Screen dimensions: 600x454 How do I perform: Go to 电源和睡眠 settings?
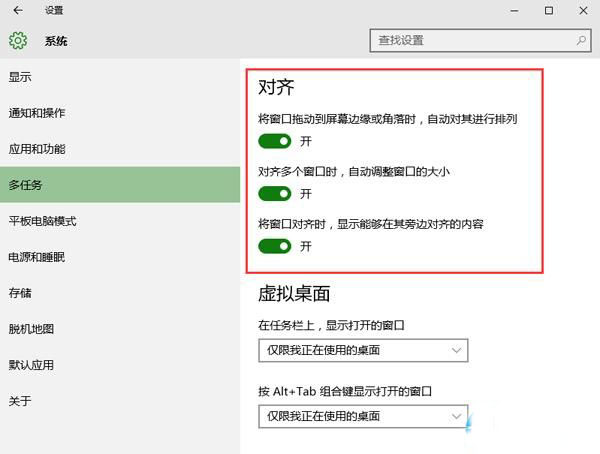click(37, 257)
